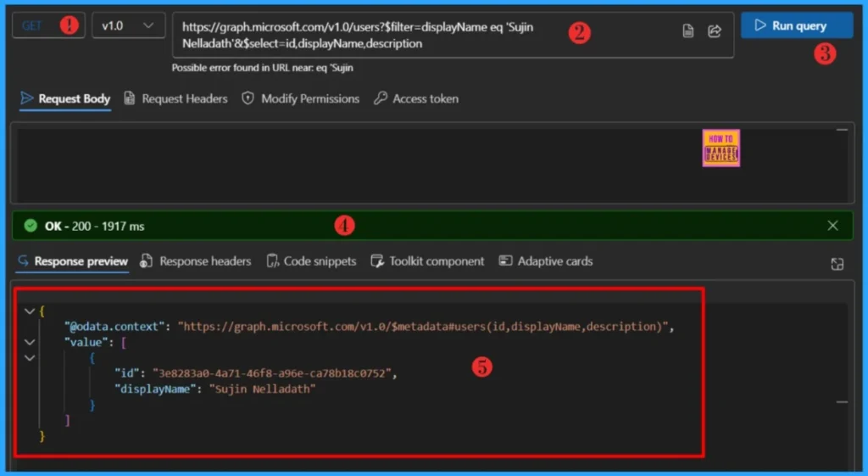
Task: Click the Run query play icon
Action: 760,25
